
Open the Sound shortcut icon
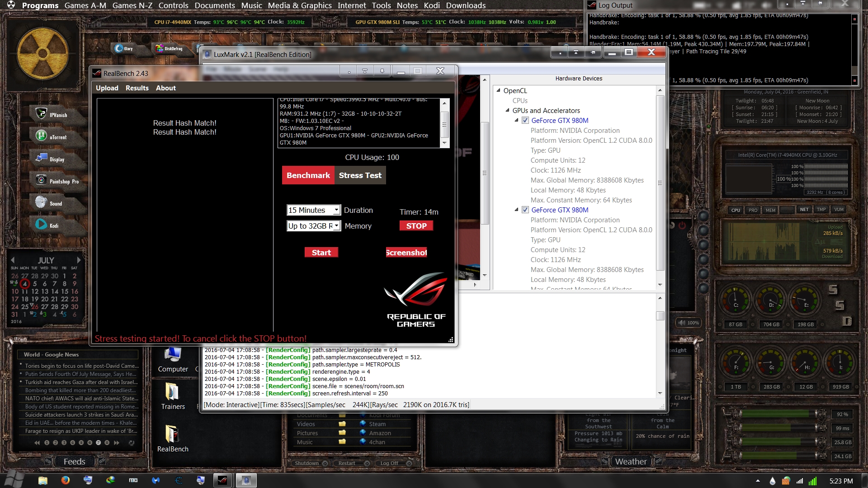41,202
